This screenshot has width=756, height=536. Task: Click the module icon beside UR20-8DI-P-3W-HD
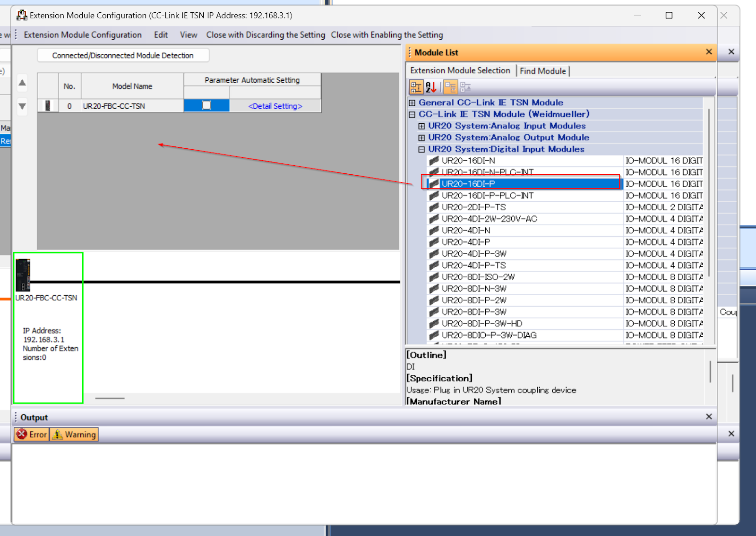tap(434, 323)
